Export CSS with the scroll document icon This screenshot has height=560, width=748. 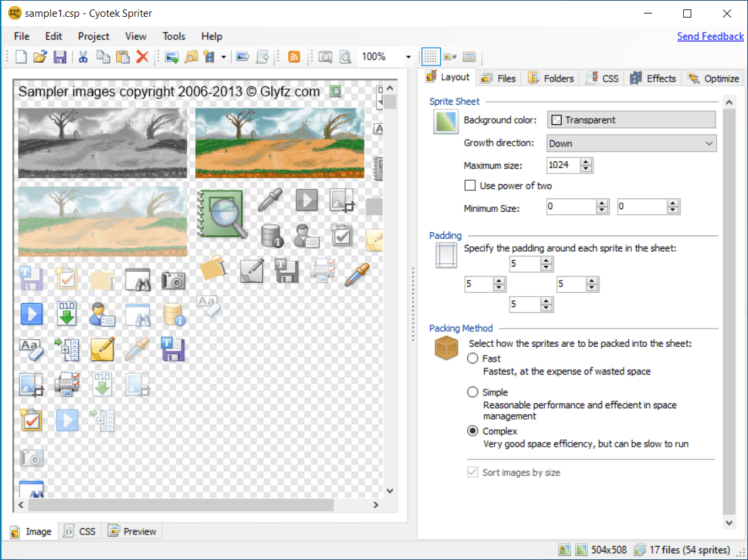pyautogui.click(x=263, y=57)
